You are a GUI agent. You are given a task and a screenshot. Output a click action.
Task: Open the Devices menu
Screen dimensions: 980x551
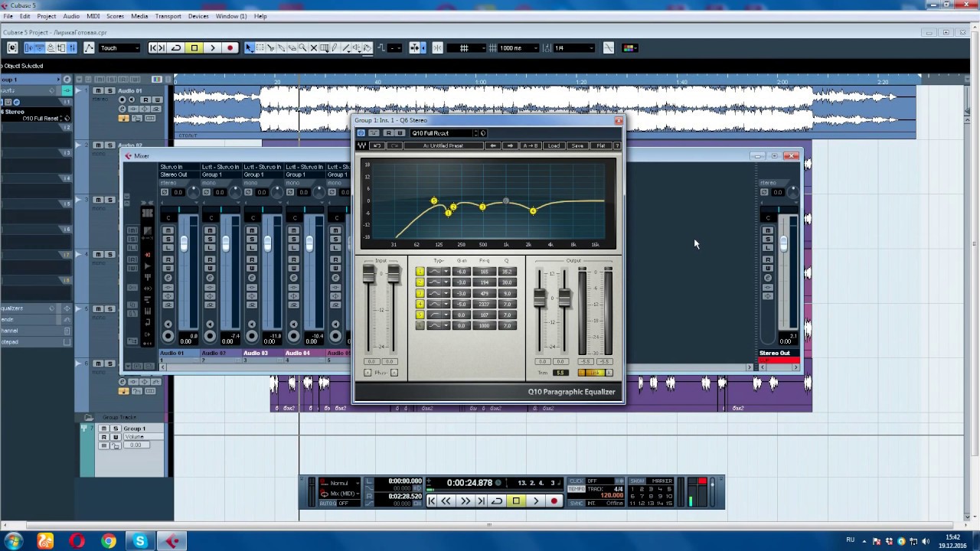point(198,16)
